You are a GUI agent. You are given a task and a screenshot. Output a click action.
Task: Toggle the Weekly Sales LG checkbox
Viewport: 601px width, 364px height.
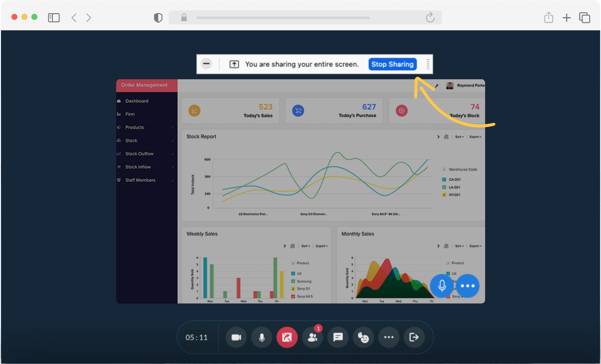[293, 273]
